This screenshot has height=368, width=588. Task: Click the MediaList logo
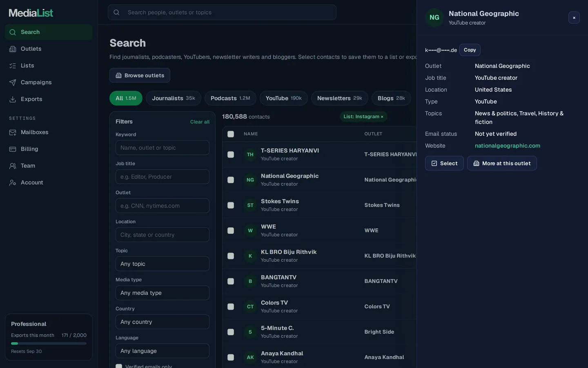(31, 13)
